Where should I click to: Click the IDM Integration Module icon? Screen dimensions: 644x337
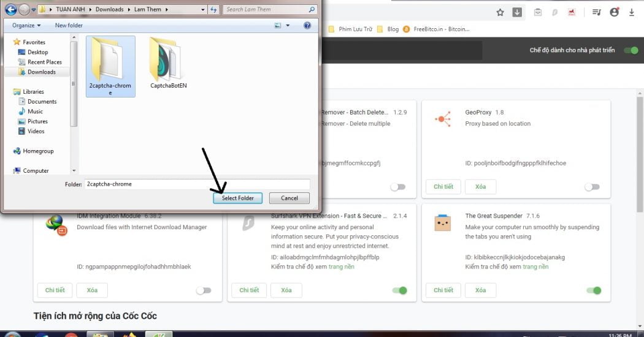tap(56, 225)
